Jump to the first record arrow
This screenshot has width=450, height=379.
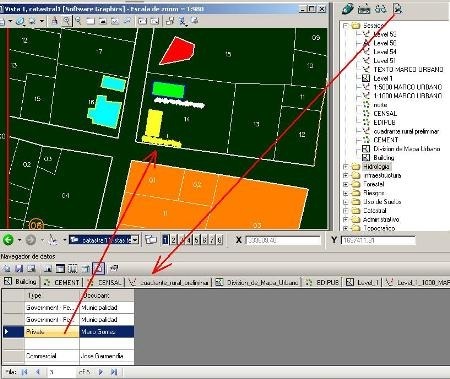pos(24,372)
